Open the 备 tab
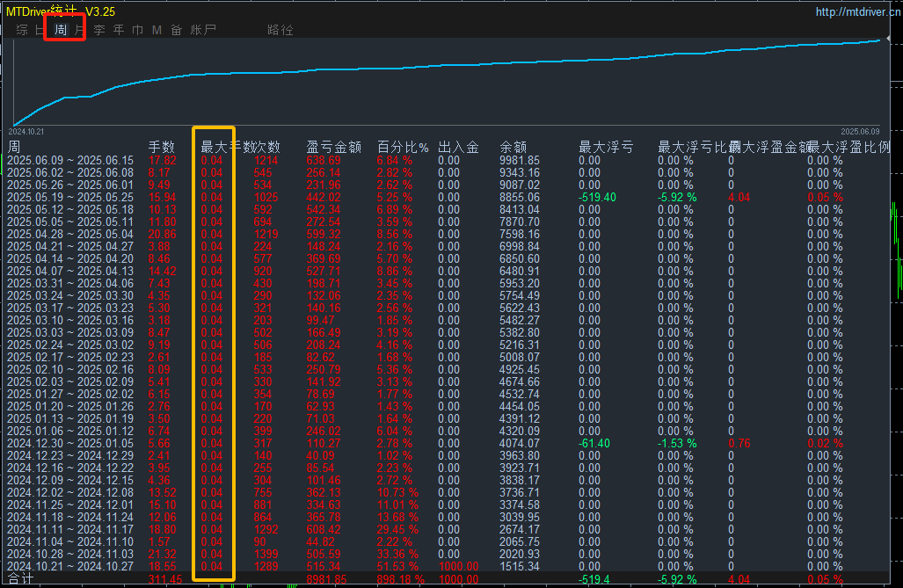The image size is (903, 588). tap(176, 30)
